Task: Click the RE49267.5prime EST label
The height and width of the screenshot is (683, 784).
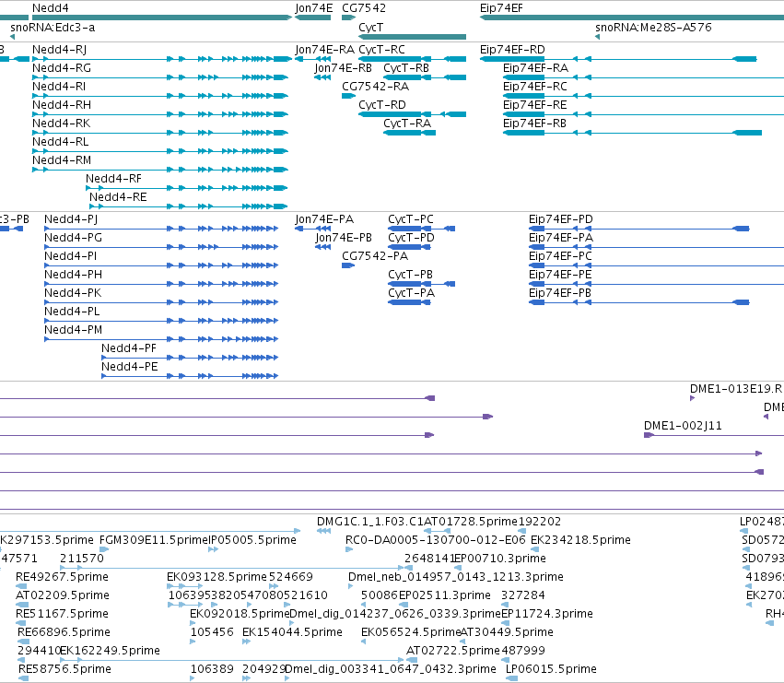Action: 62,577
